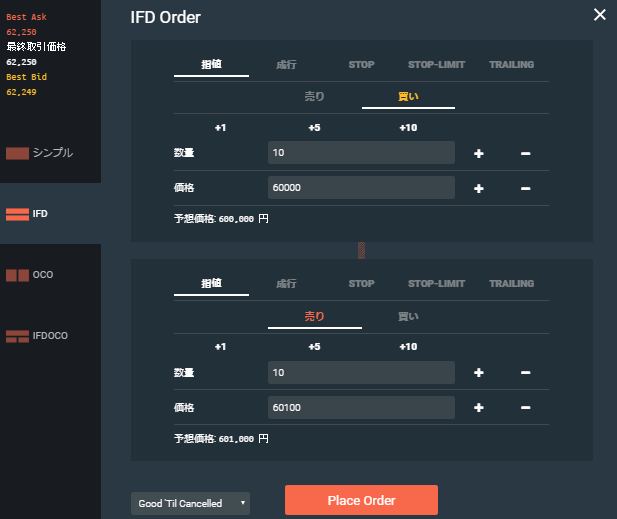
Task: Click the Place Order button
Action: (361, 500)
